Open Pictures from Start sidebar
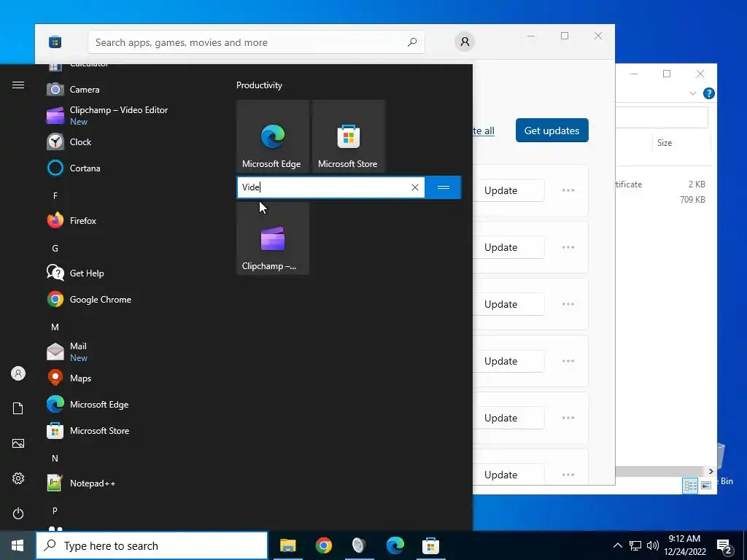The image size is (747, 560). (18, 444)
